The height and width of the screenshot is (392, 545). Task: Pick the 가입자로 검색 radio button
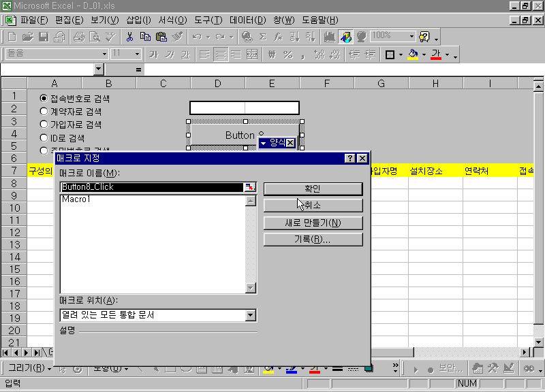pyautogui.click(x=44, y=125)
